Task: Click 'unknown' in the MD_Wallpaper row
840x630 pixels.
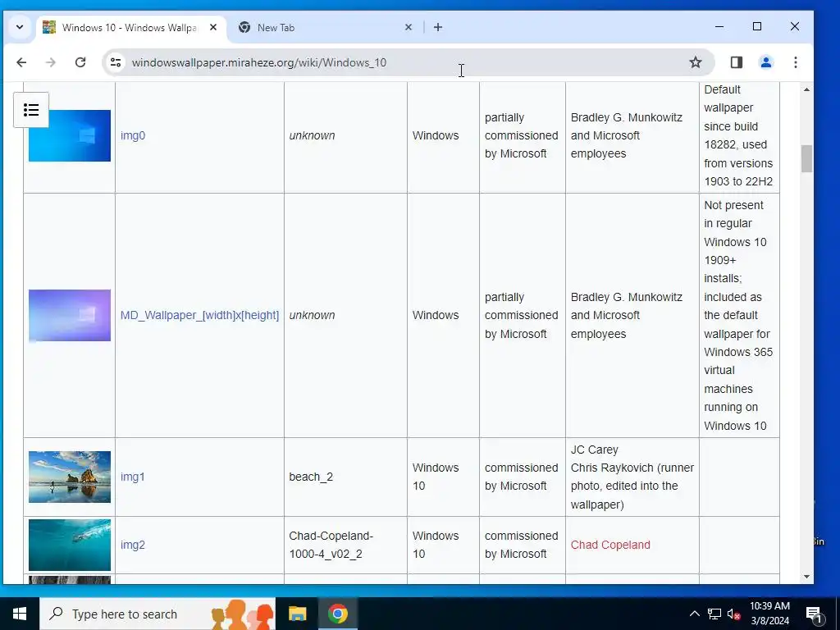Action: 312,315
